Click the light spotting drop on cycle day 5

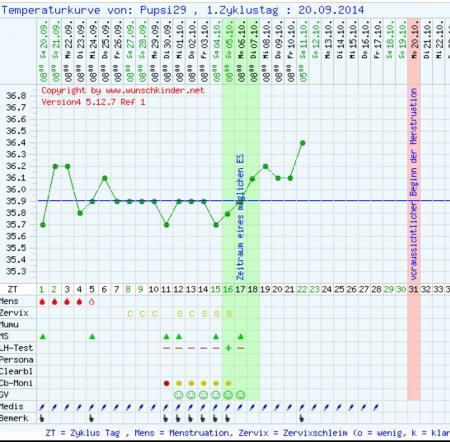pyautogui.click(x=92, y=302)
